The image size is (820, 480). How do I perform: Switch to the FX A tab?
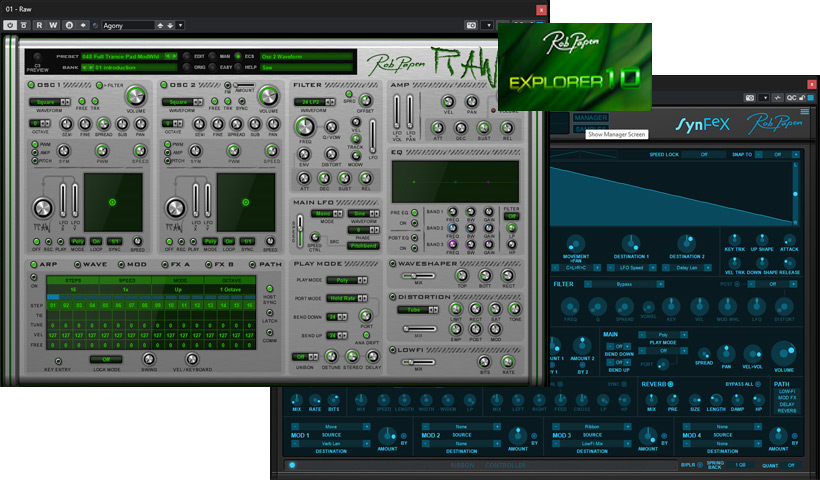tap(176, 265)
